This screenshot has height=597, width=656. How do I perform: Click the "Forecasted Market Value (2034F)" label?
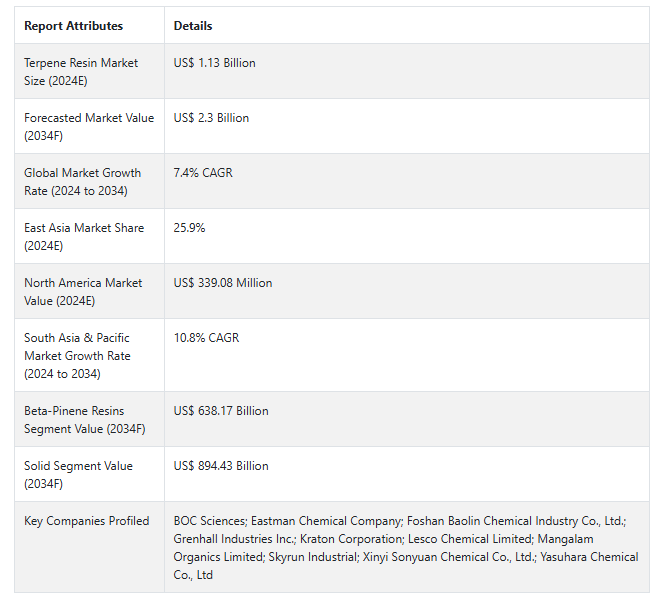click(89, 126)
